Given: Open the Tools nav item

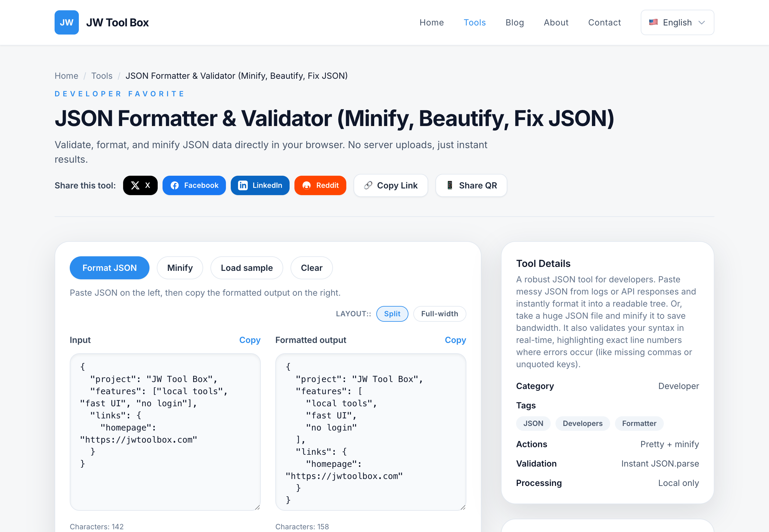Looking at the screenshot, I should pyautogui.click(x=475, y=22).
